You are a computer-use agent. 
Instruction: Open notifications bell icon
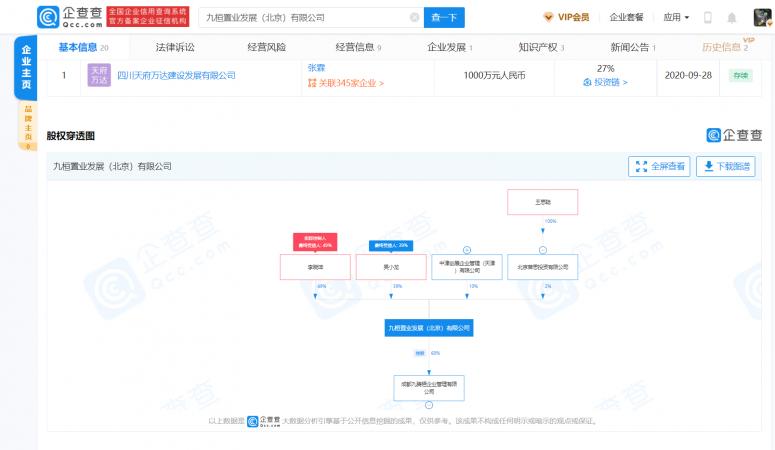(x=732, y=18)
